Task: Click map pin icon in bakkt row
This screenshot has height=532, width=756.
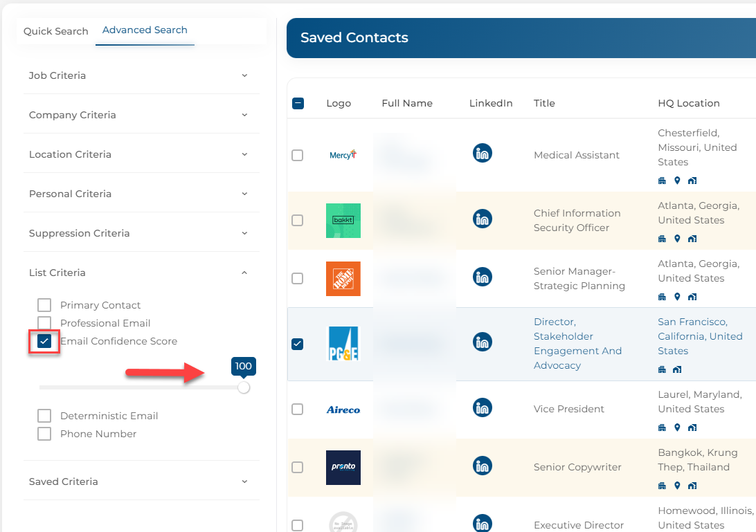Action: (x=677, y=239)
